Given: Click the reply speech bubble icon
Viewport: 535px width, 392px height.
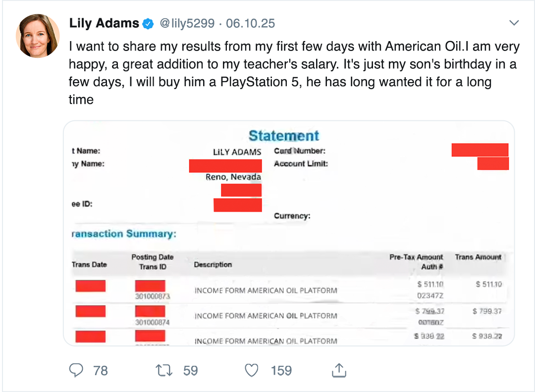Looking at the screenshot, I should [x=76, y=370].
